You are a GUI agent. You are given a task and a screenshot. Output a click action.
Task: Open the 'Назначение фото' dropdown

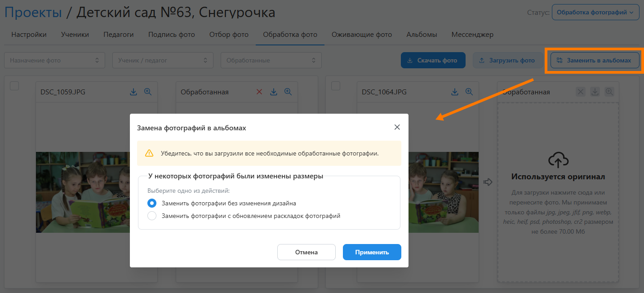[54, 60]
